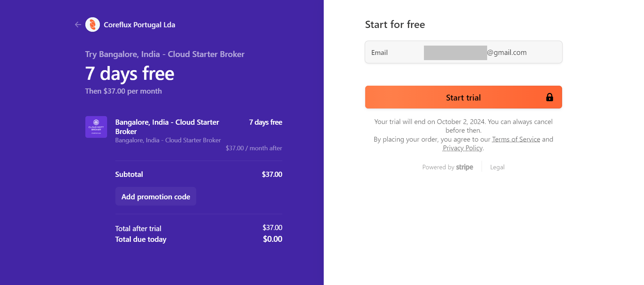Click the lock icon on Start trial
644x285 pixels.
tap(549, 97)
